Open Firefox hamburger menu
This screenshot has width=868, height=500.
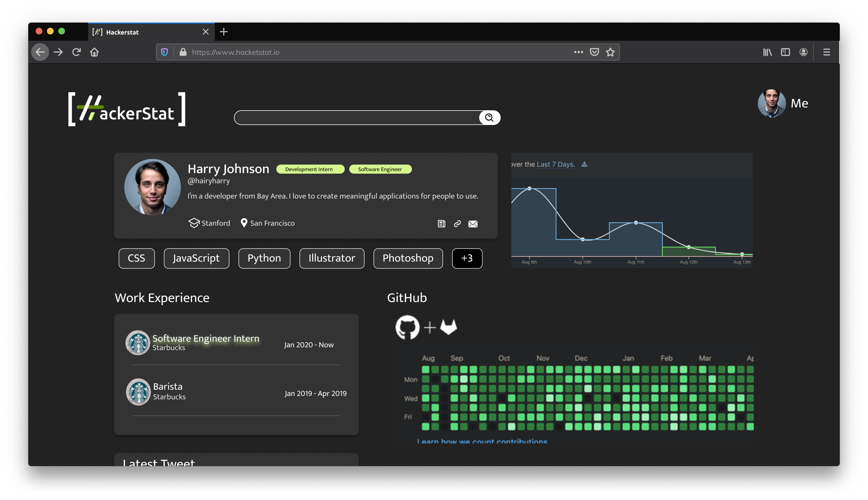(826, 52)
